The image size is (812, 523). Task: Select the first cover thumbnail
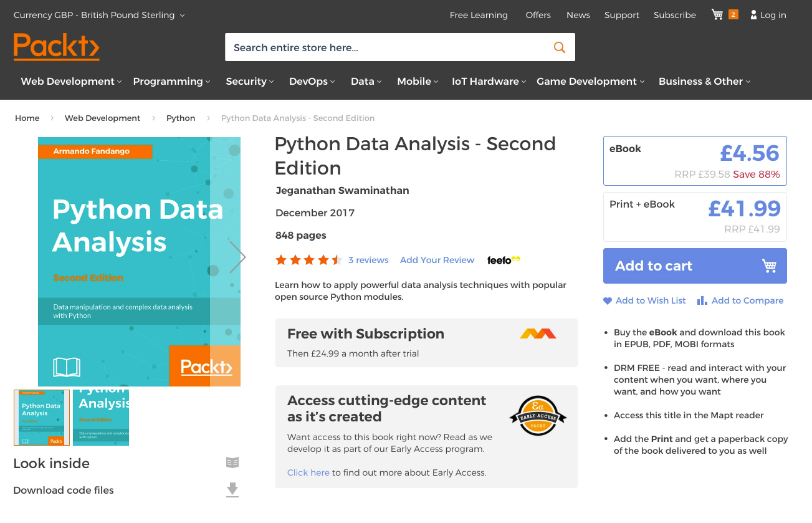(x=42, y=418)
